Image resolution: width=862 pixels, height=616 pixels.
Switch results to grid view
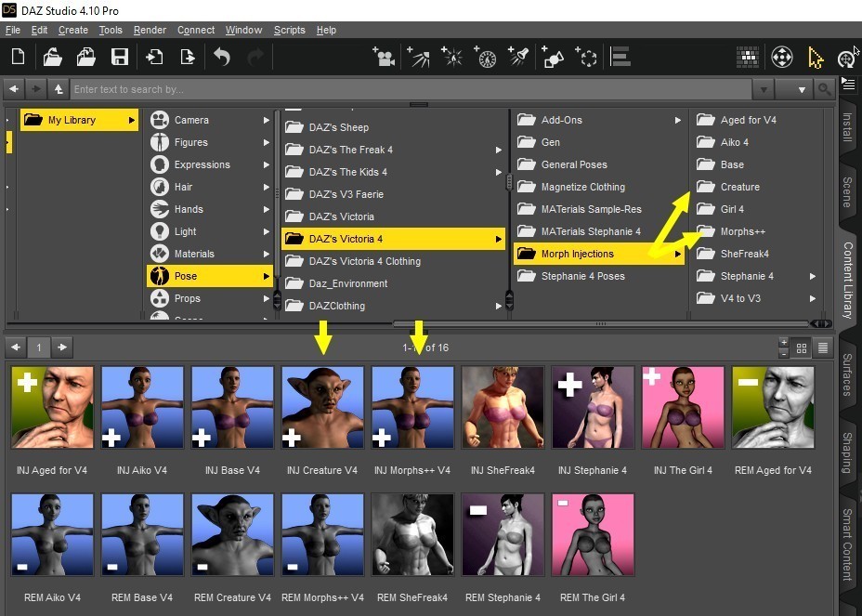pyautogui.click(x=802, y=347)
